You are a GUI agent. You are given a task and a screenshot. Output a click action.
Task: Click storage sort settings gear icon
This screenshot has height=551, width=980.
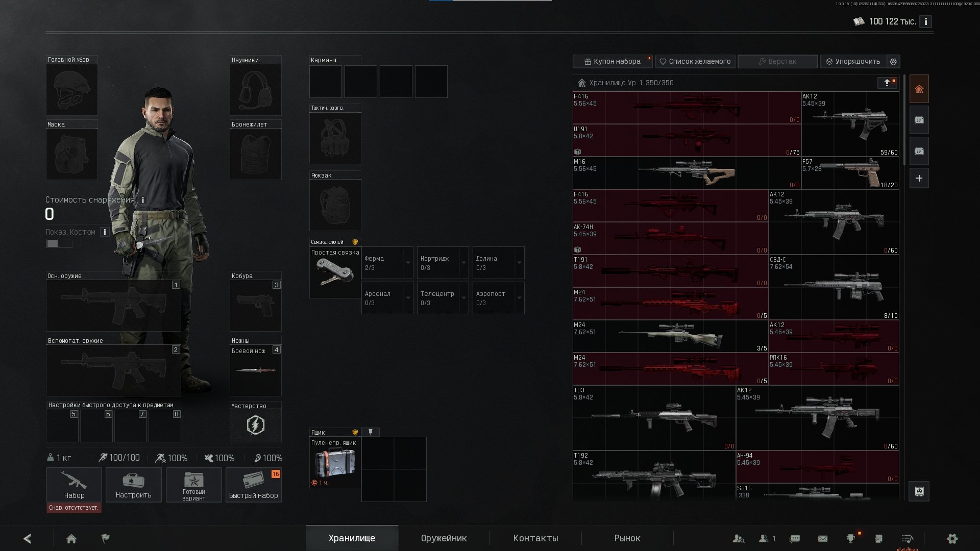tap(893, 61)
